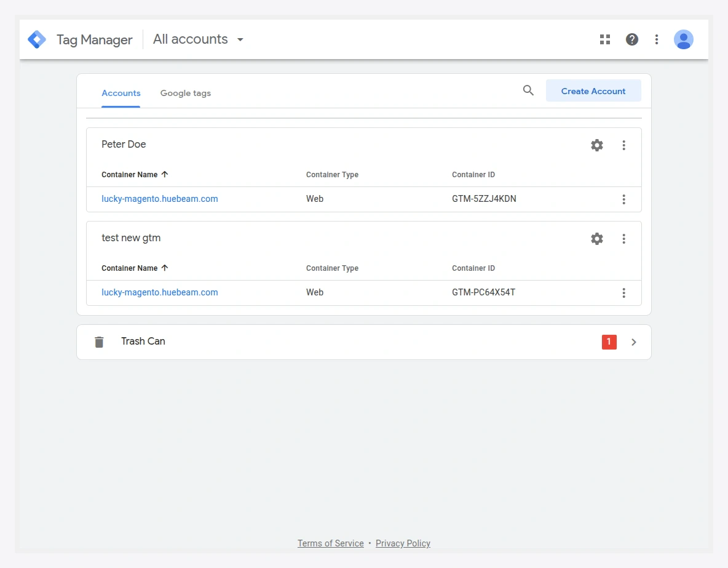Expand the Trash Can chevron

[634, 342]
